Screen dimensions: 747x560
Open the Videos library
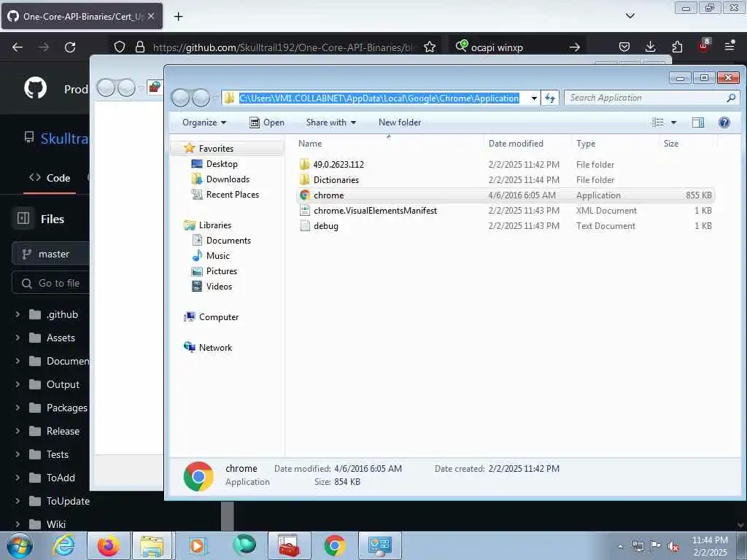[x=212, y=286]
